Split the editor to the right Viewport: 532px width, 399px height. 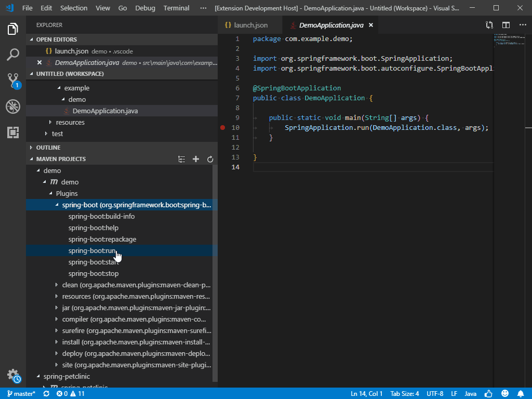tap(506, 25)
